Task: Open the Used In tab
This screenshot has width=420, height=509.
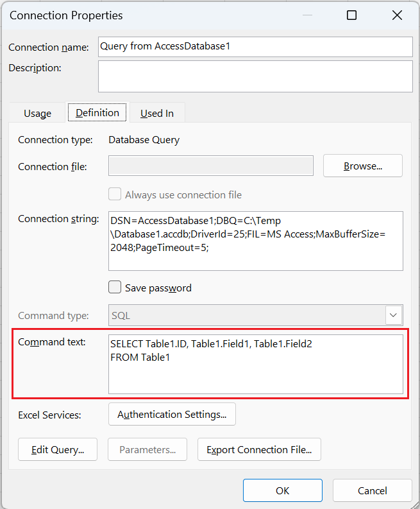Action: 157,114
